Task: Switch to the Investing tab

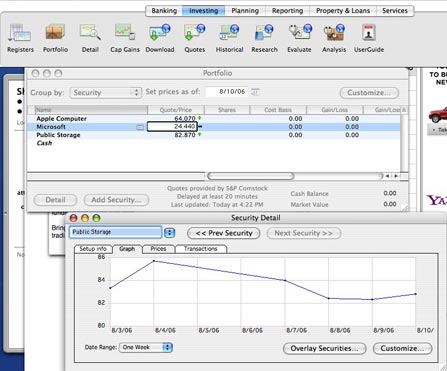Action: tap(204, 11)
